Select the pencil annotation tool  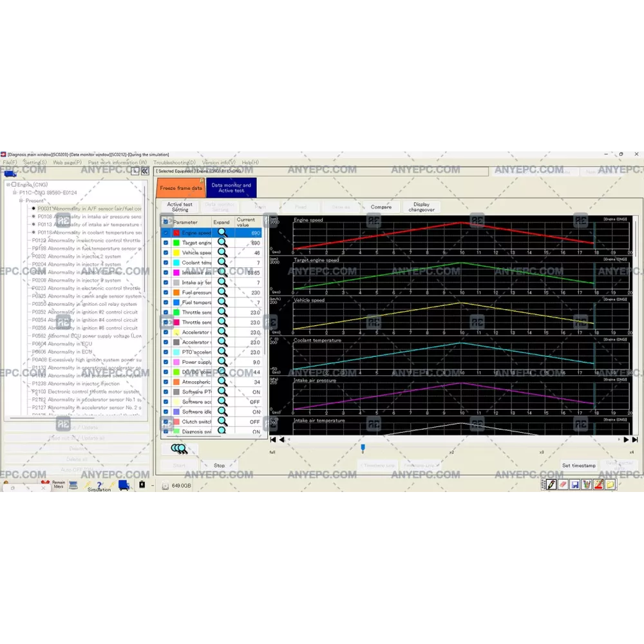tap(551, 484)
